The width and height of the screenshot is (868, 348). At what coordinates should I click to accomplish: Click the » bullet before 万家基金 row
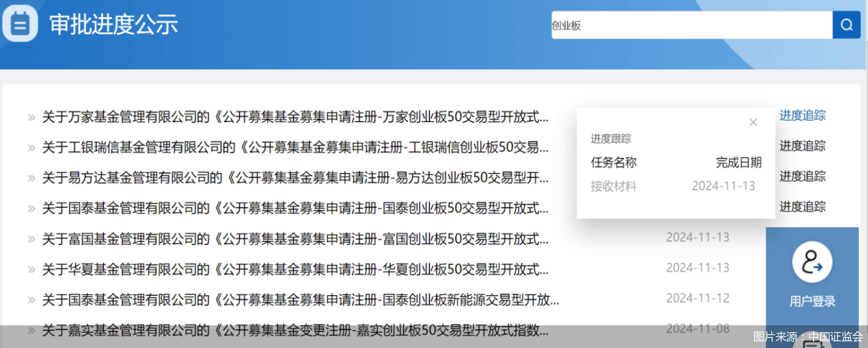click(x=32, y=117)
